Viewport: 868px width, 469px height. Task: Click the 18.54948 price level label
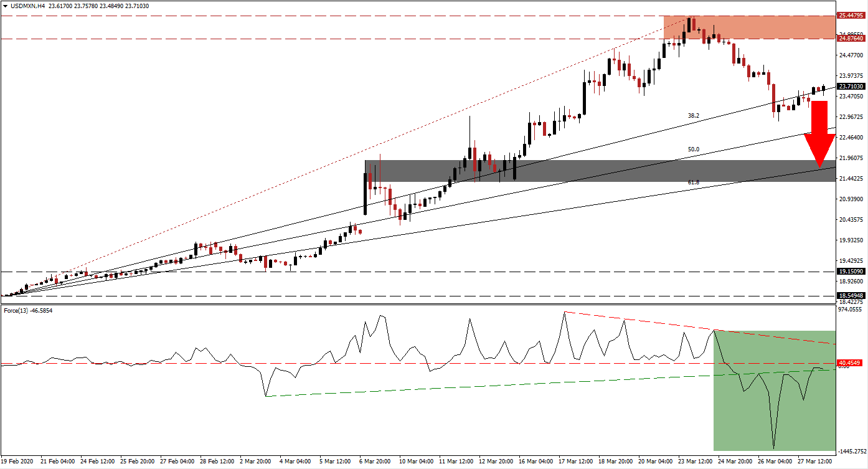(x=851, y=296)
